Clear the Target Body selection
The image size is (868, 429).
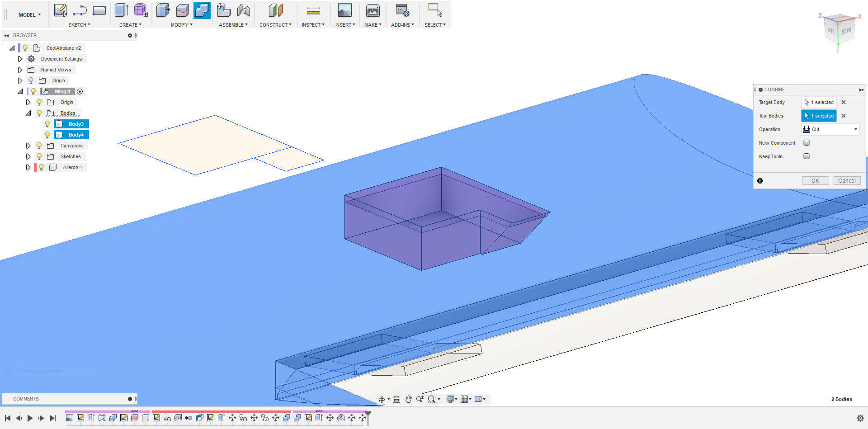point(844,102)
